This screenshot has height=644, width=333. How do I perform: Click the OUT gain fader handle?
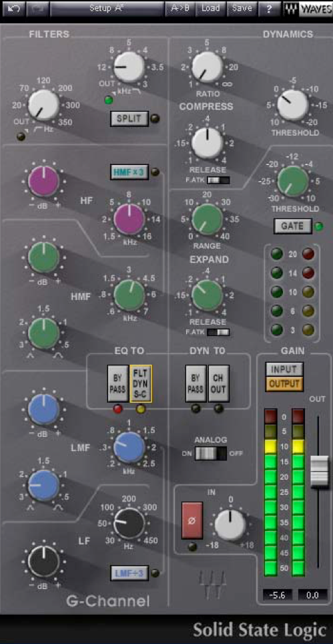[x=320, y=471]
